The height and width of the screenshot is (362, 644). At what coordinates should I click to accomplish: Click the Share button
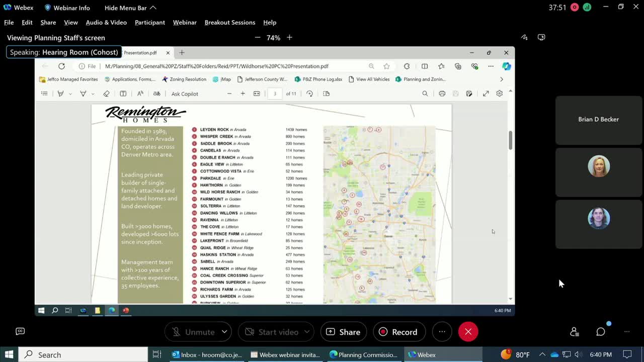point(344,332)
